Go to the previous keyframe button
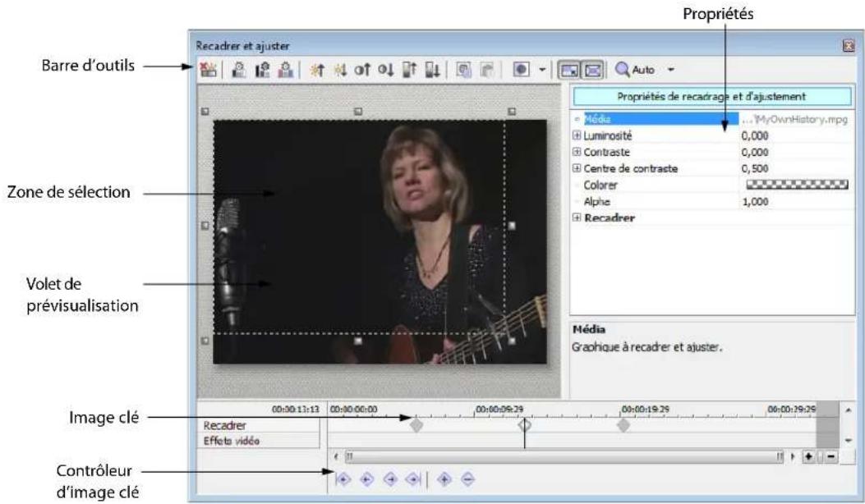The height and width of the screenshot is (504, 865). point(367,479)
